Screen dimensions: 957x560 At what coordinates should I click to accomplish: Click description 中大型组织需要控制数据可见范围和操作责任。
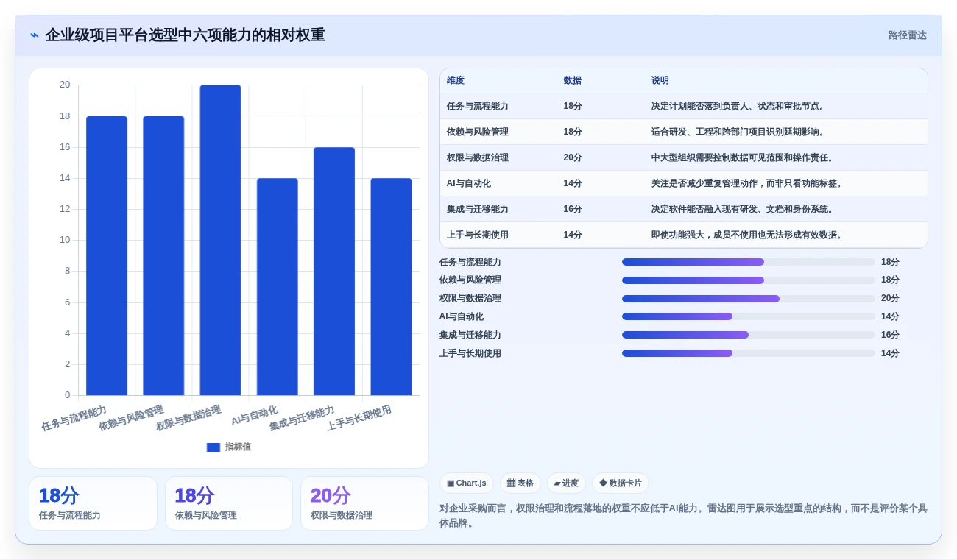[744, 157]
